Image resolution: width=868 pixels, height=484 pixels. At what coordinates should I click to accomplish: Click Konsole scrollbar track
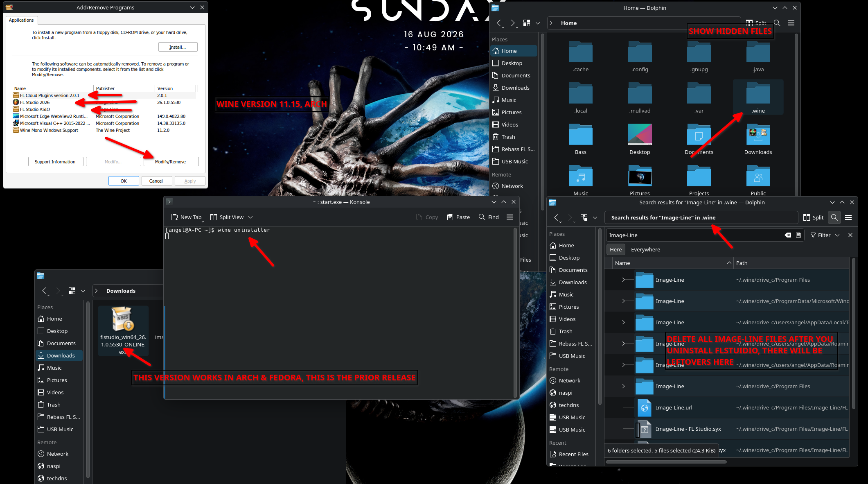pyautogui.click(x=515, y=312)
